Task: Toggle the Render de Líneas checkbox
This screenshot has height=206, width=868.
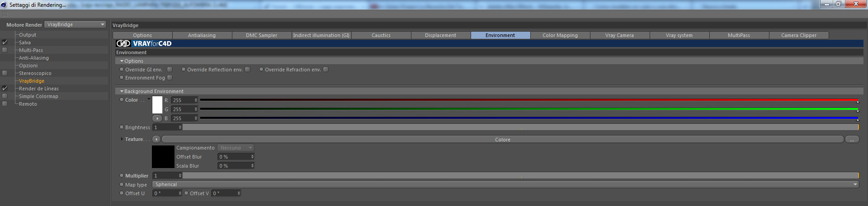Action: click(x=5, y=89)
